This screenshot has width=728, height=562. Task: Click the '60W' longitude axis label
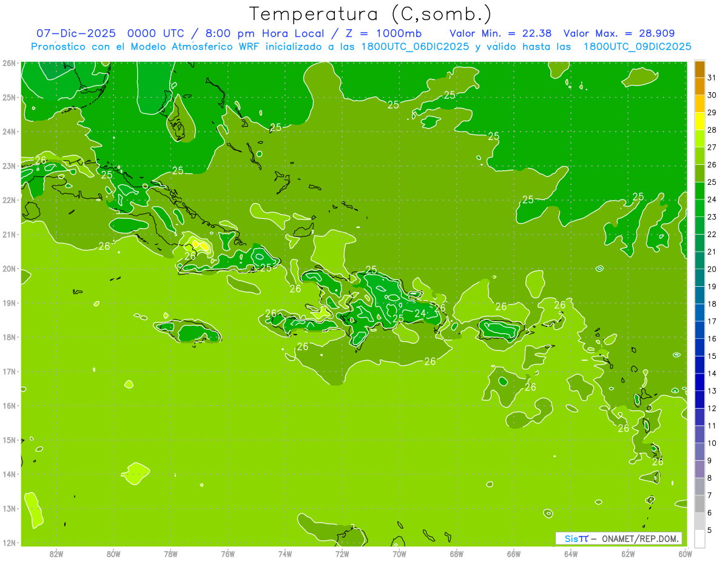[686, 554]
